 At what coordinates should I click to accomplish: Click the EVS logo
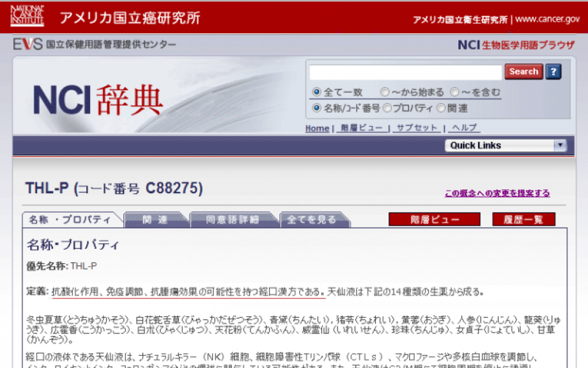(x=27, y=44)
